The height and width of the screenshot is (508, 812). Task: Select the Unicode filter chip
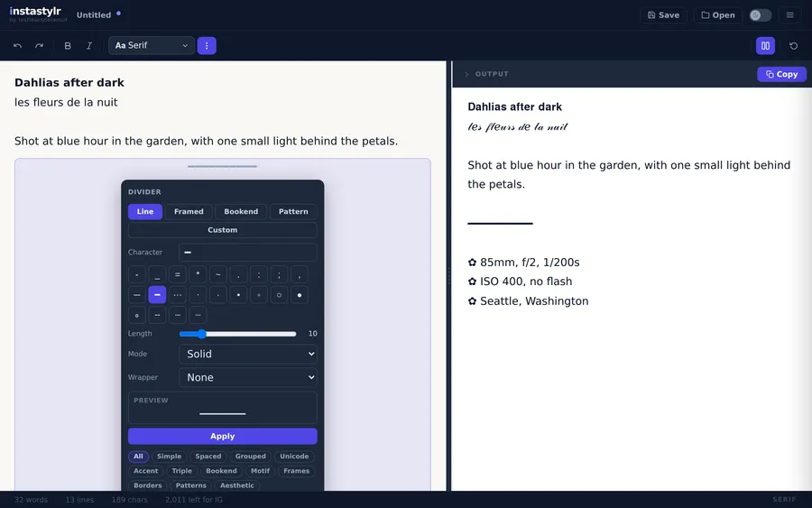click(x=294, y=457)
